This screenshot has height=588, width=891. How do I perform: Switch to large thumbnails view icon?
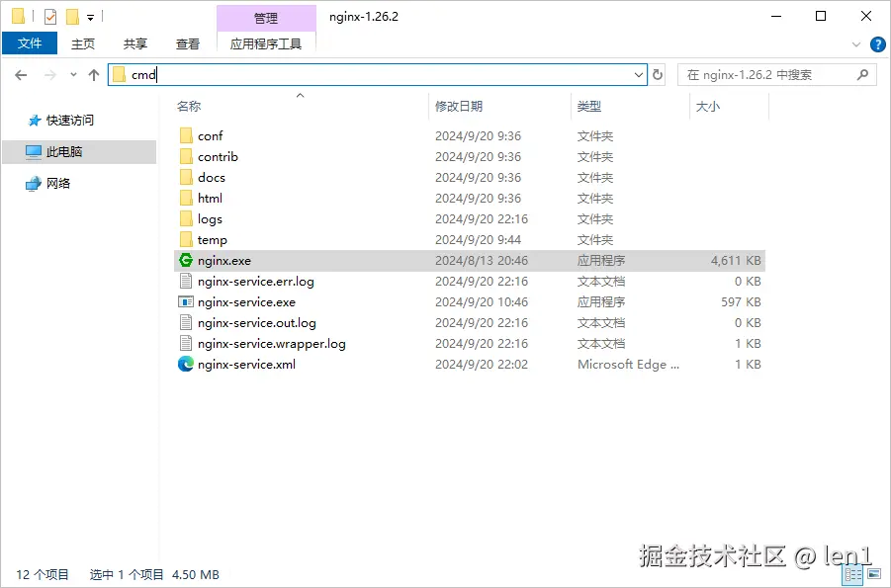pyautogui.click(x=874, y=575)
